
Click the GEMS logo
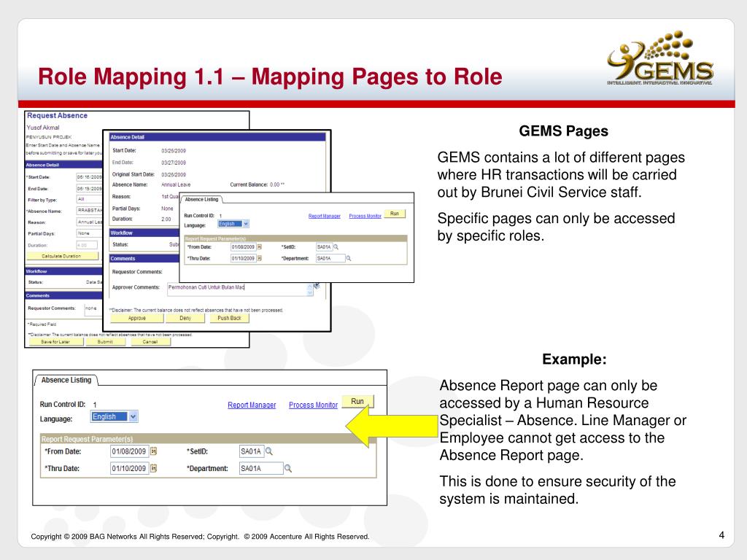[x=659, y=58]
